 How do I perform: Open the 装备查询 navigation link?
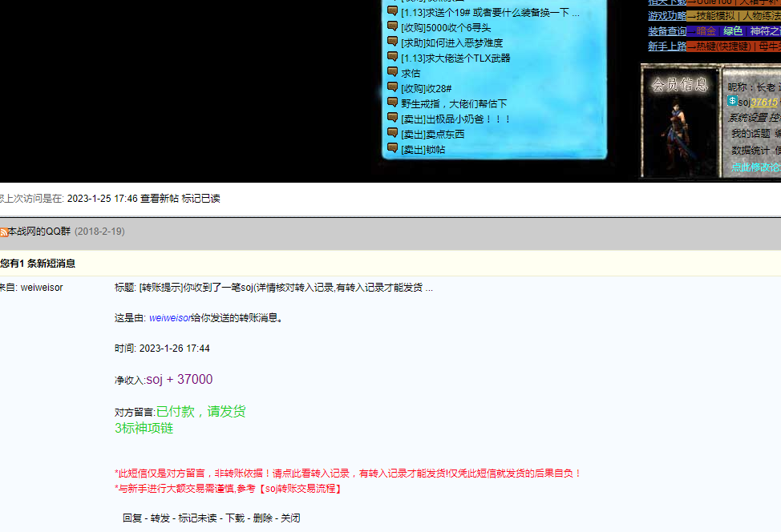[667, 31]
